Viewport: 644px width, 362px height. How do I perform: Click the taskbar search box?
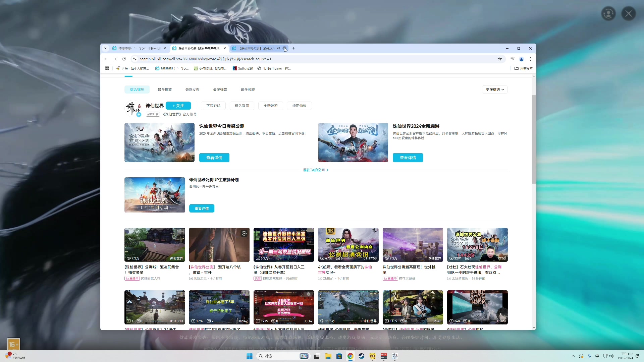(283, 356)
